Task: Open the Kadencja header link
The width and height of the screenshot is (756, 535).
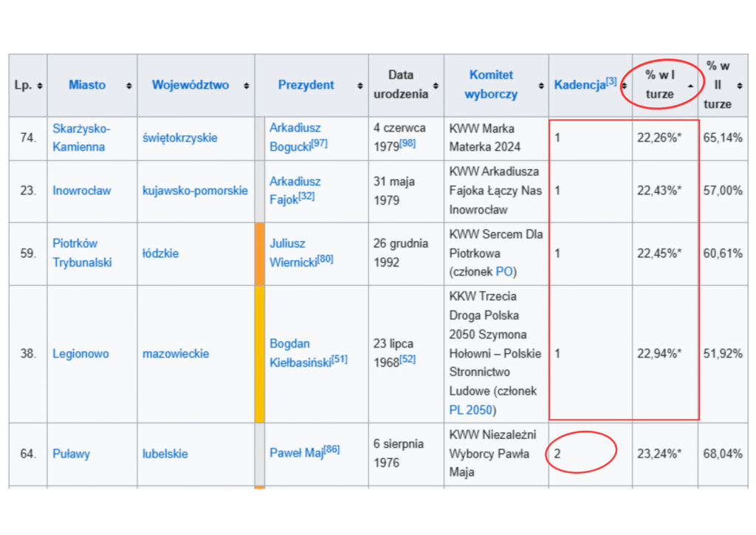Action: tap(580, 86)
